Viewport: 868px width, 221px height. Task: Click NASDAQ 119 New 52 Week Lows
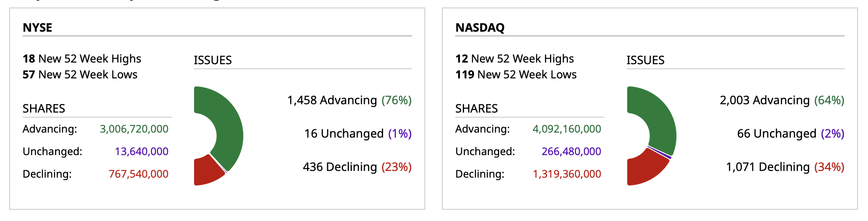click(x=516, y=75)
